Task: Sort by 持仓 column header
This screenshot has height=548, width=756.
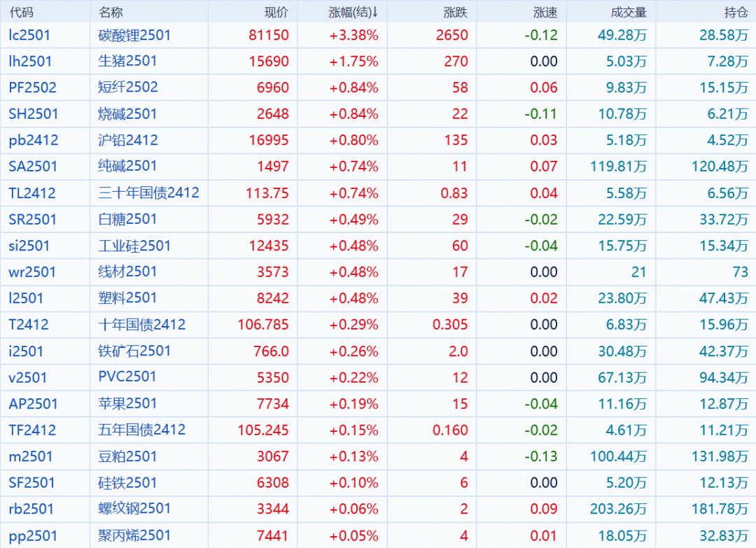Action: (736, 12)
